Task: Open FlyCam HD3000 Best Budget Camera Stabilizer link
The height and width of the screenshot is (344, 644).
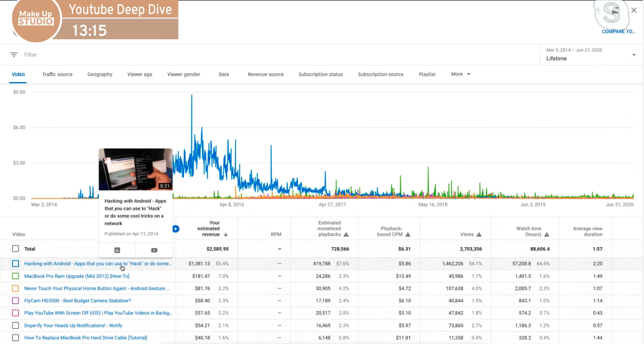Action: coord(78,301)
